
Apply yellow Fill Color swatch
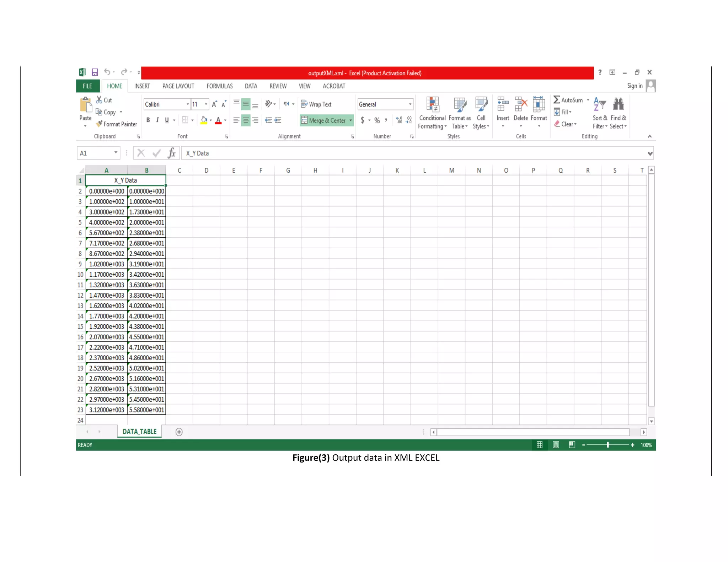[x=204, y=120]
